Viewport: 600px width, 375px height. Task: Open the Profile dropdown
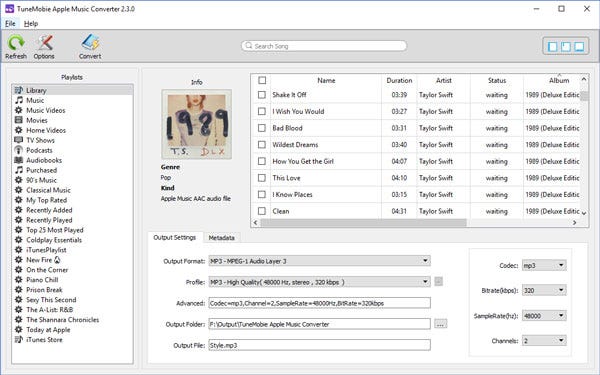[x=320, y=282]
